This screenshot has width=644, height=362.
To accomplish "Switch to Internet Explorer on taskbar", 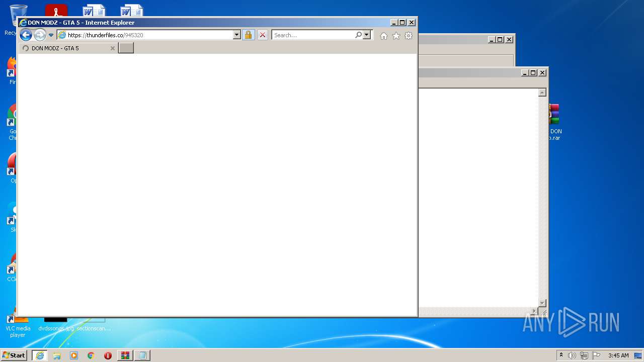I will point(40,355).
